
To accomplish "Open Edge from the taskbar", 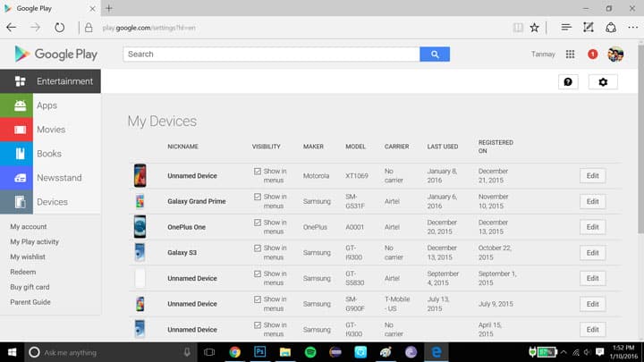I will point(436,352).
